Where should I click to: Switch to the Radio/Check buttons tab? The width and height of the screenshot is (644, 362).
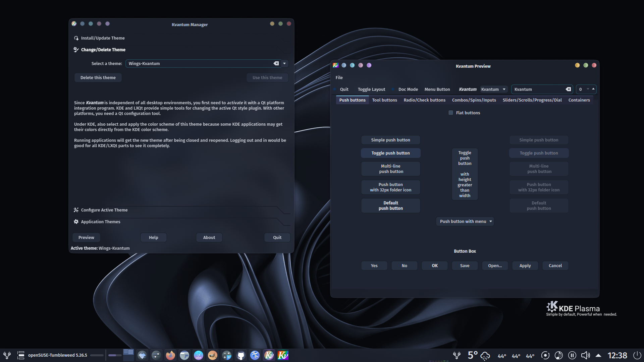tap(424, 100)
